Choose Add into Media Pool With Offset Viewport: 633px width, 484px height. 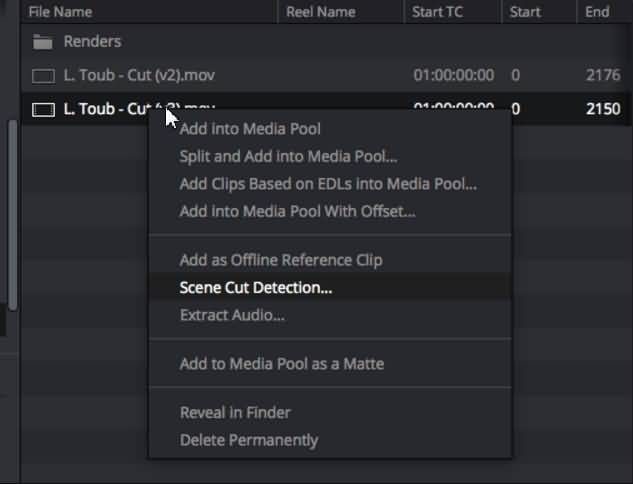pyautogui.click(x=297, y=211)
